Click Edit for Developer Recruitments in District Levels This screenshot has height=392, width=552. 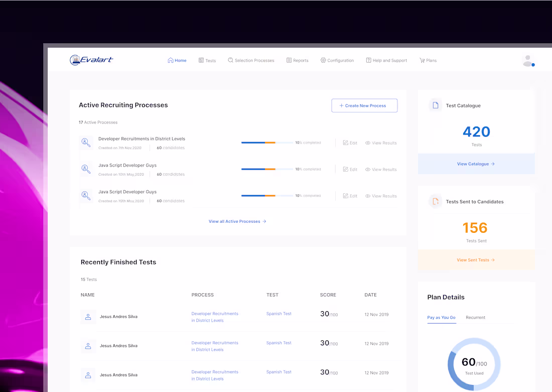350,143
